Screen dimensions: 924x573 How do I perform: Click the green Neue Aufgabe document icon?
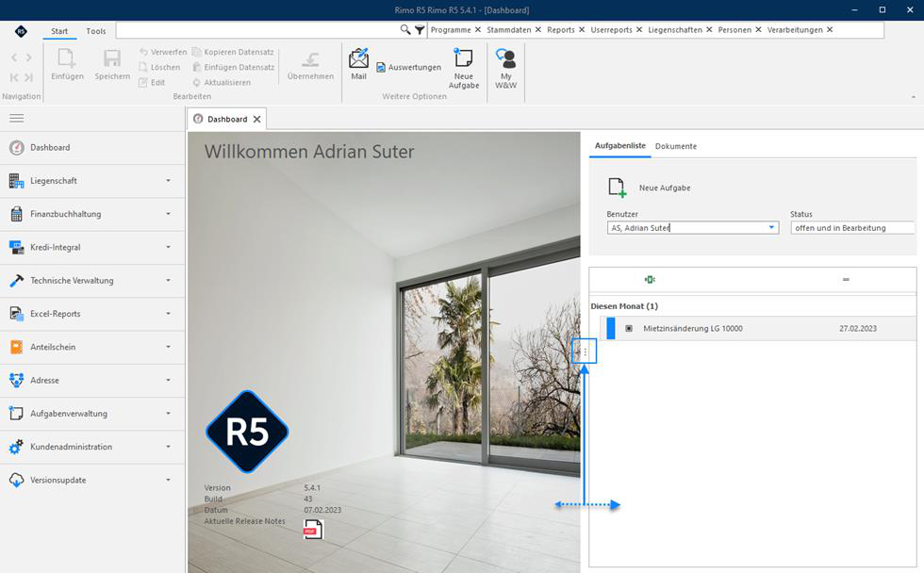pos(617,188)
